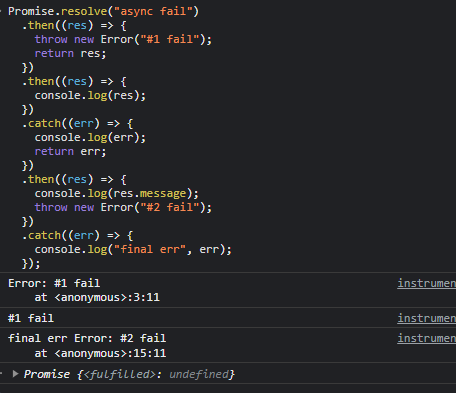Click the "final err Error: #2 fail" text

tap(87, 338)
